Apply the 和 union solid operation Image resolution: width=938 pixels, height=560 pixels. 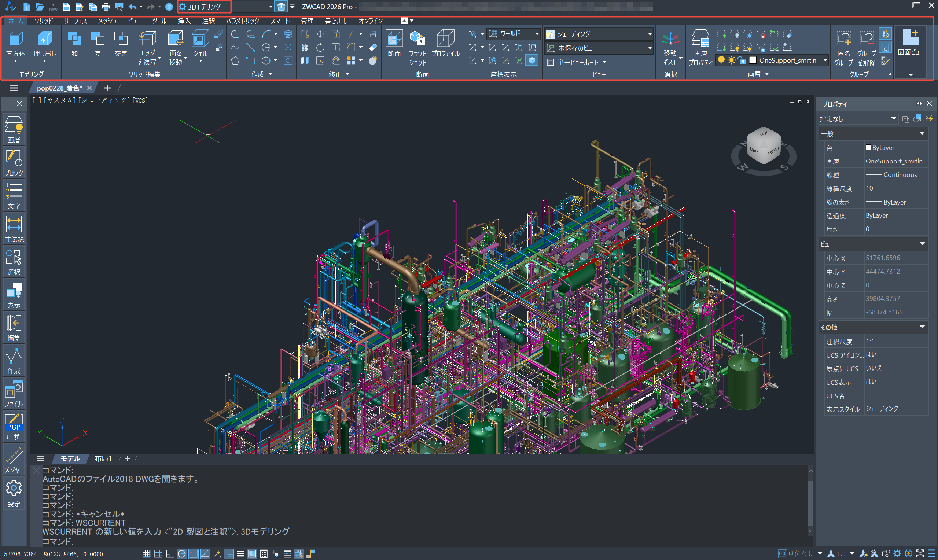74,39
